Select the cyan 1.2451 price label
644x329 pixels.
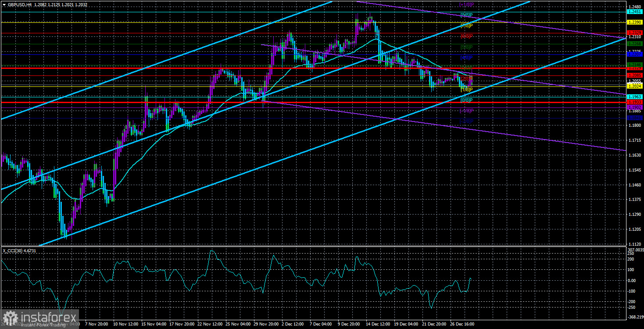coord(635,12)
